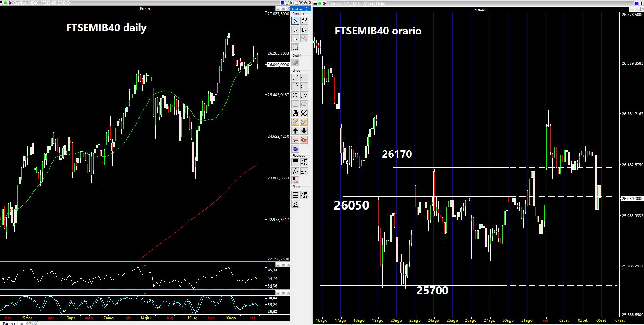Select the Fibonacci TIME zones tool
This screenshot has width=644, height=325.
click(295, 180)
